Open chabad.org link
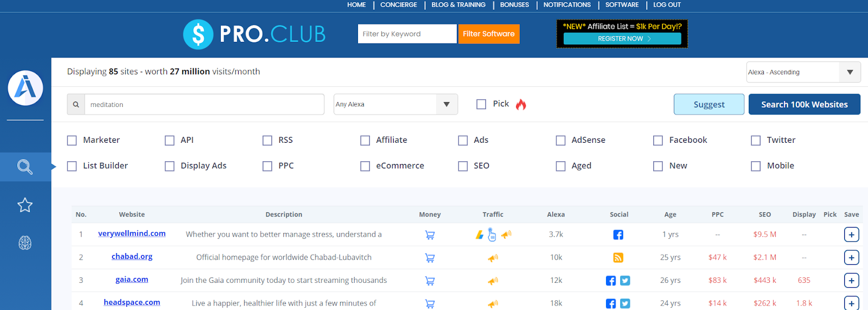 [x=132, y=256]
